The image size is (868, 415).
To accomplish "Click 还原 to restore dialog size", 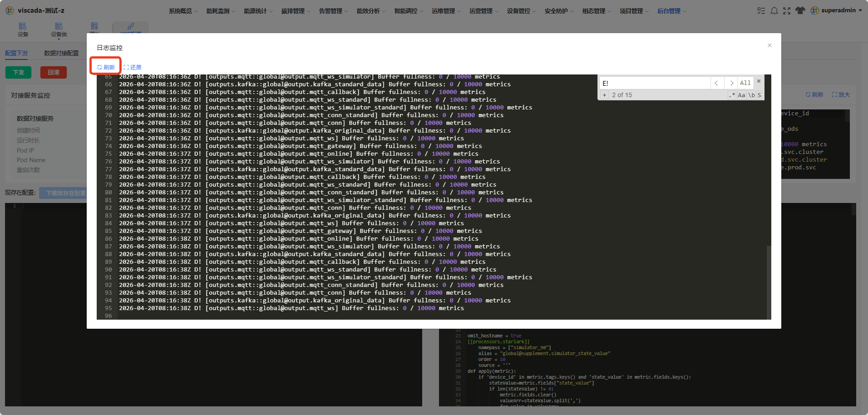I will click(x=133, y=67).
